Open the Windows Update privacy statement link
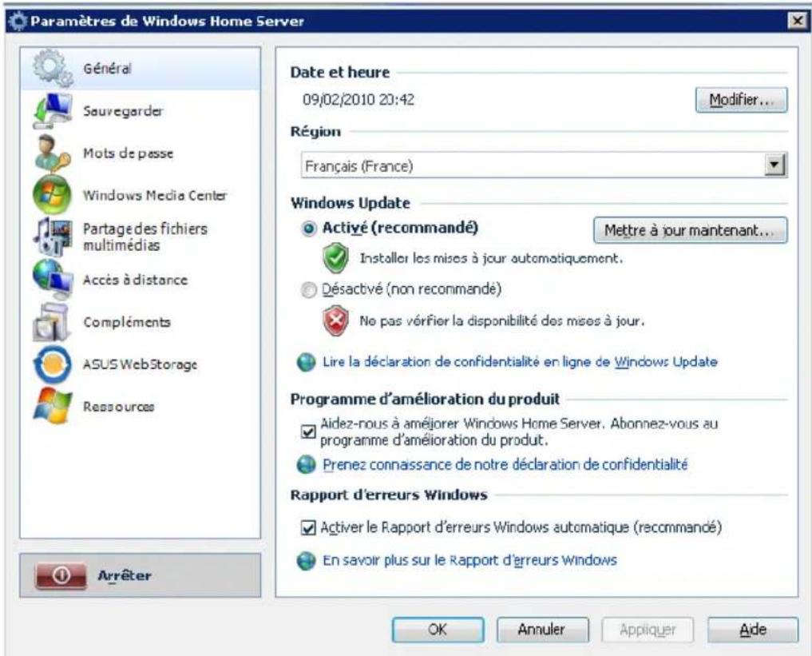 [520, 362]
